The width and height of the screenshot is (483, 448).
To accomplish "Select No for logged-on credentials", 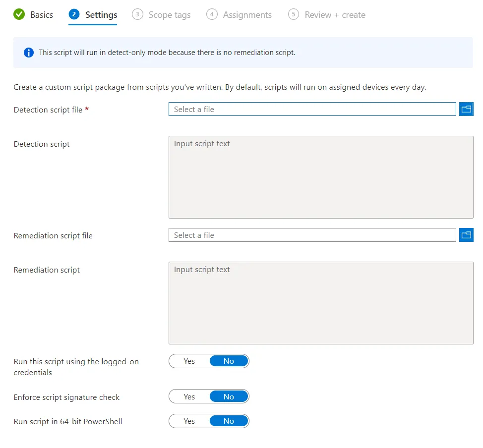I will click(229, 361).
